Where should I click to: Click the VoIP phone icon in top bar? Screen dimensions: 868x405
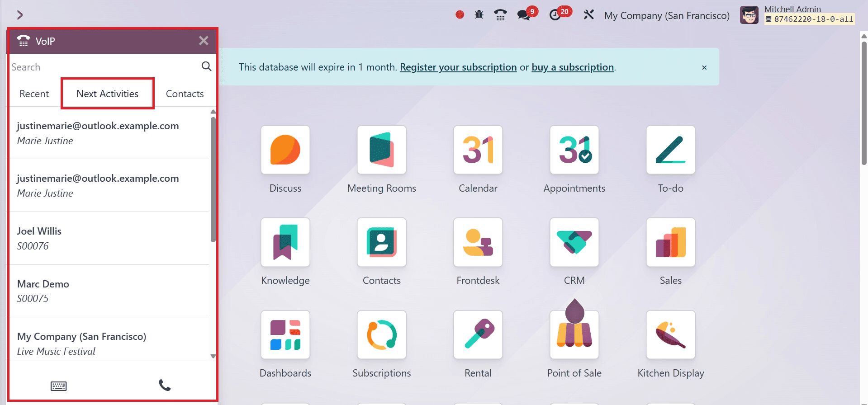500,15
